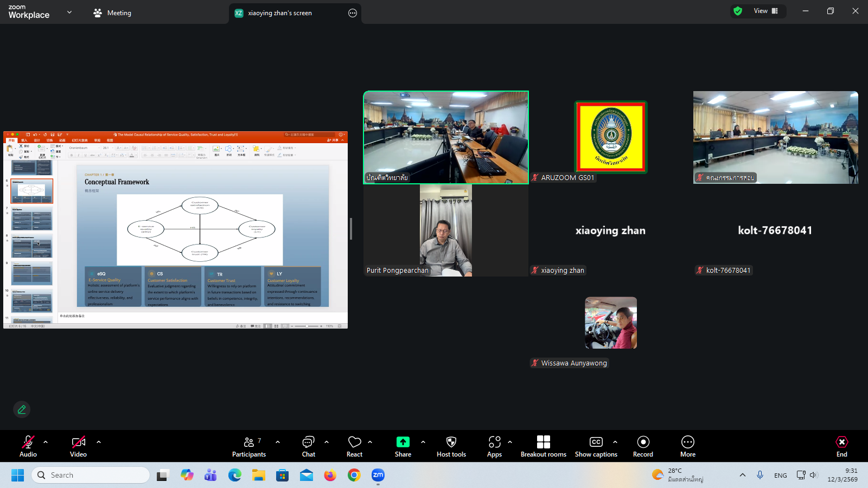Select xiaoying zhan's screen tab
This screenshot has width=868, height=488.
click(x=279, y=13)
